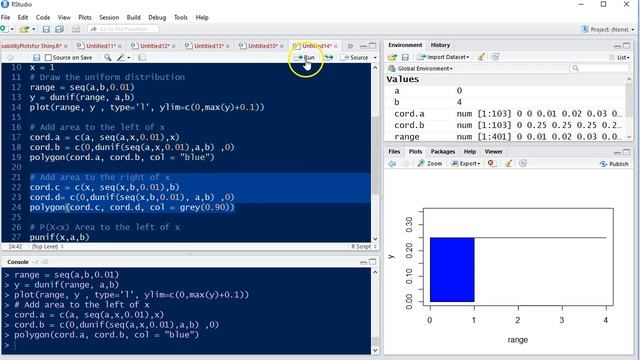Open the code tools wand menu

tap(123, 58)
